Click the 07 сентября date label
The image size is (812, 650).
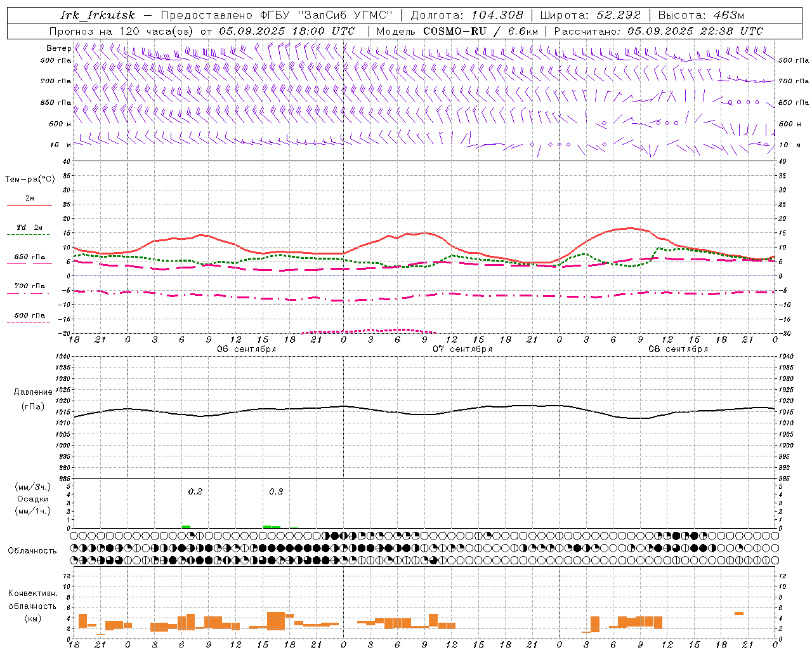tap(462, 349)
